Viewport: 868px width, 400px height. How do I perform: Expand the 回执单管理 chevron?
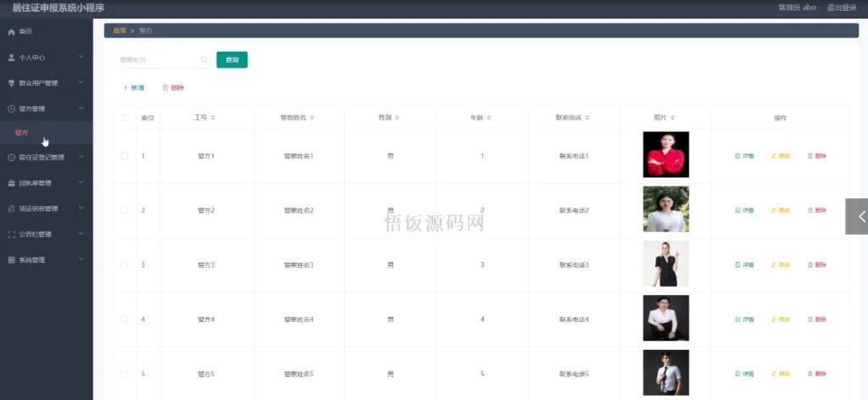[81, 182]
